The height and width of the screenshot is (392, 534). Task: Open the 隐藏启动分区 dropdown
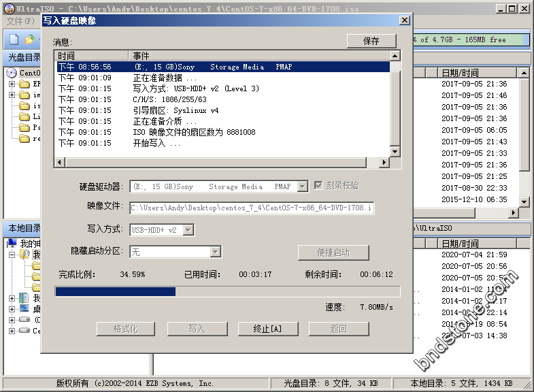(215, 252)
